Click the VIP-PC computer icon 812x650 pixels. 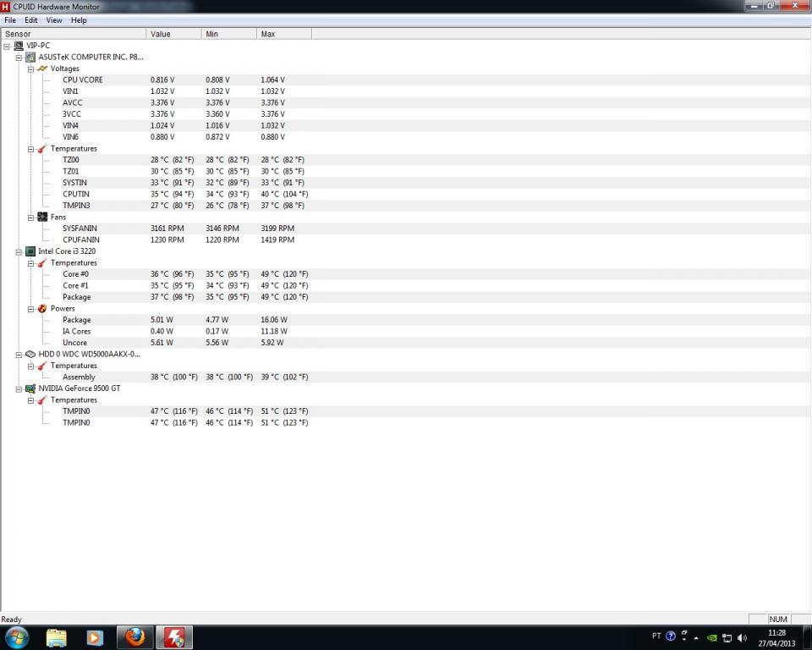click(x=19, y=46)
